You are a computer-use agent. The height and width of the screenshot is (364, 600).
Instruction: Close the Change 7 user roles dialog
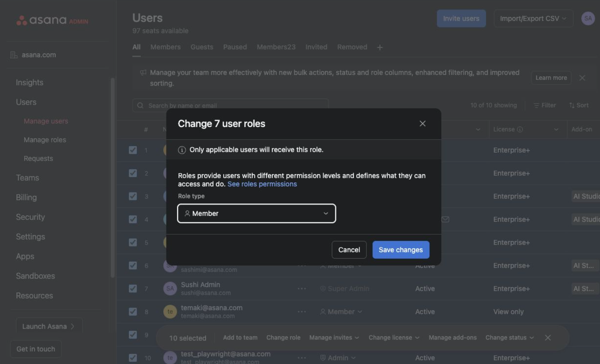coord(422,124)
